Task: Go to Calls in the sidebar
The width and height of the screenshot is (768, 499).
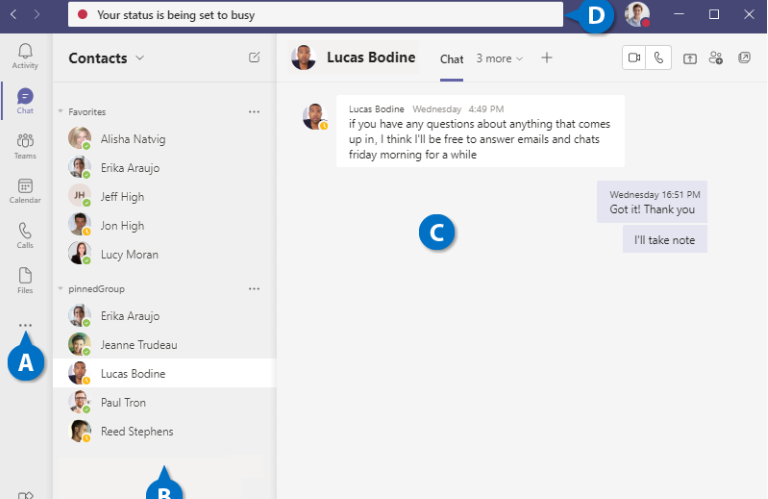Action: coord(25,235)
